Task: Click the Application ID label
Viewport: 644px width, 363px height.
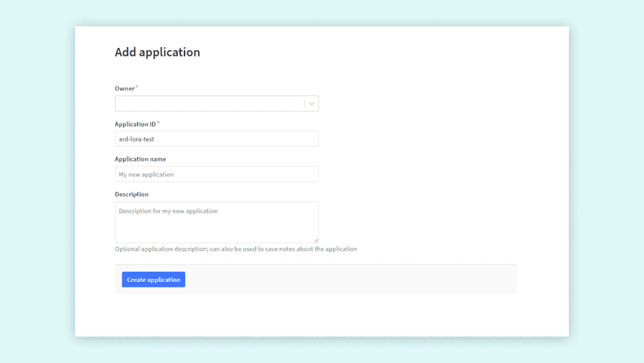Action: (x=135, y=124)
